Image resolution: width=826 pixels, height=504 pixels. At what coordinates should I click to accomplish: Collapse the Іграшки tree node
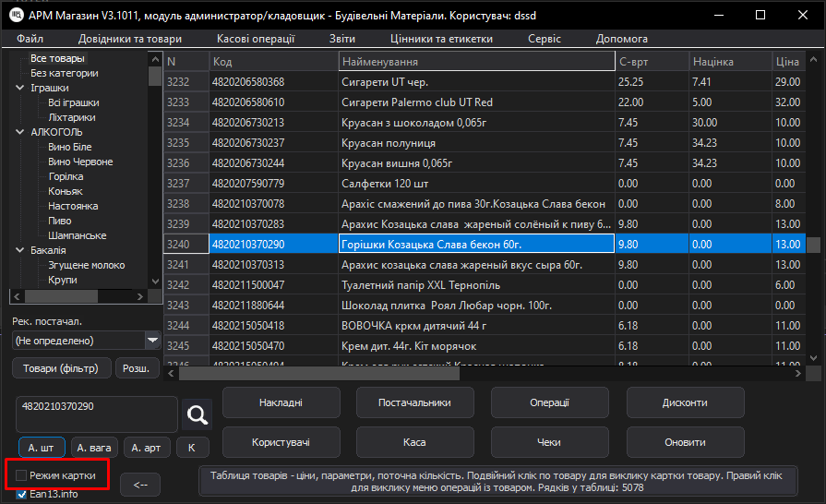click(x=20, y=88)
